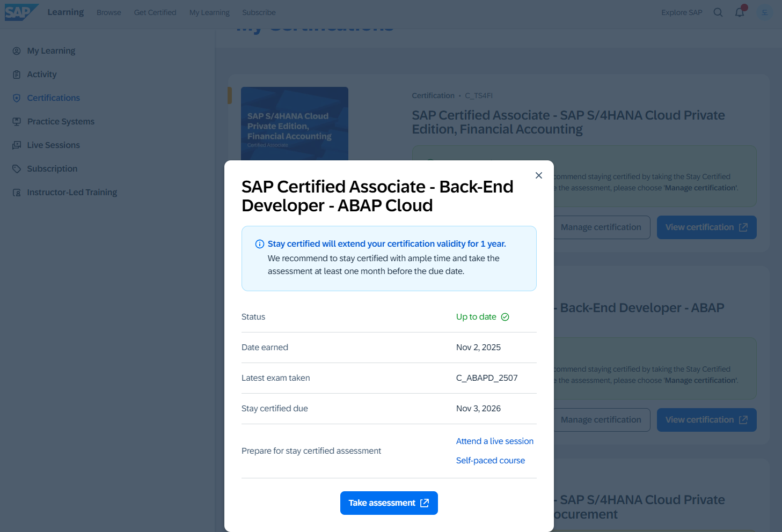Open the Self-paced course link
The width and height of the screenshot is (782, 532).
tap(490, 461)
